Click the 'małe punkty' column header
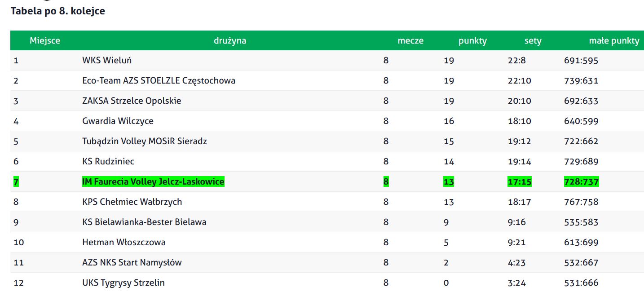 614,41
